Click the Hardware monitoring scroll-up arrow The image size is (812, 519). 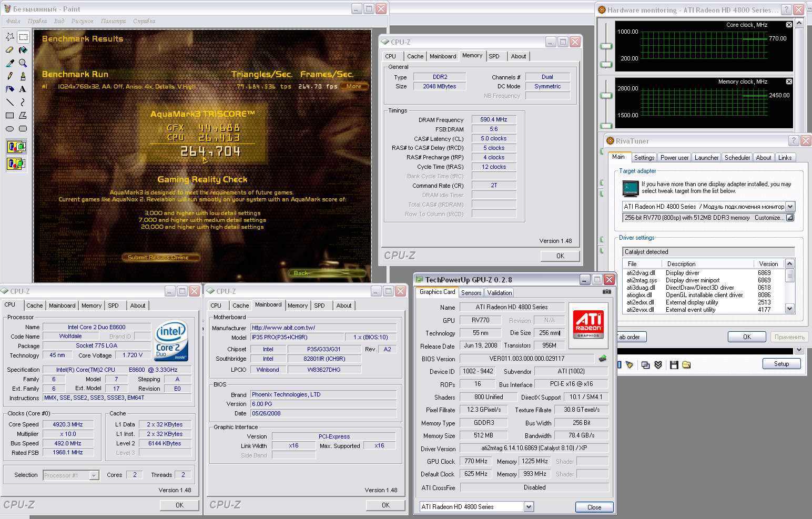tap(799, 23)
